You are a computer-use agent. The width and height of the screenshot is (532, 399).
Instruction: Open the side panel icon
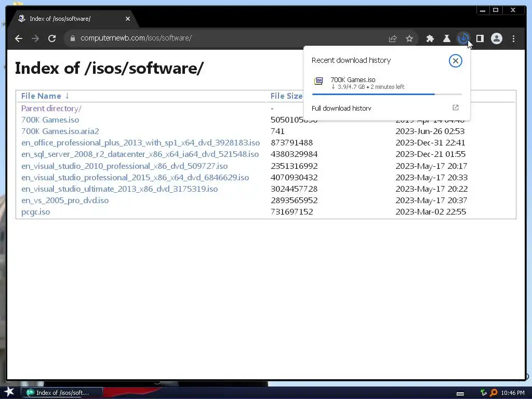point(480,38)
